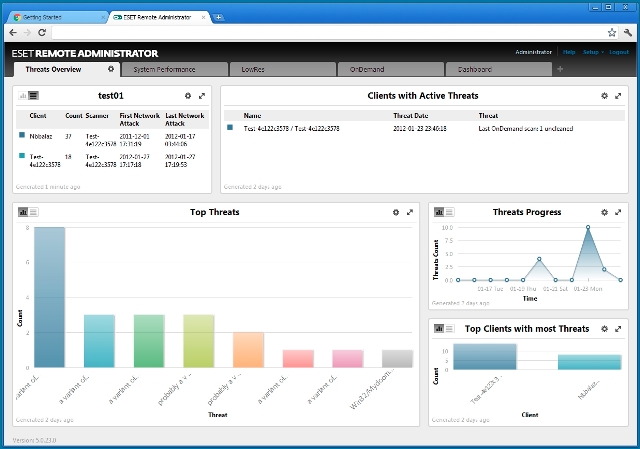This screenshot has height=449, width=640.
Task: Select the Test 4e122c3578 active threat row
Action: click(x=424, y=128)
